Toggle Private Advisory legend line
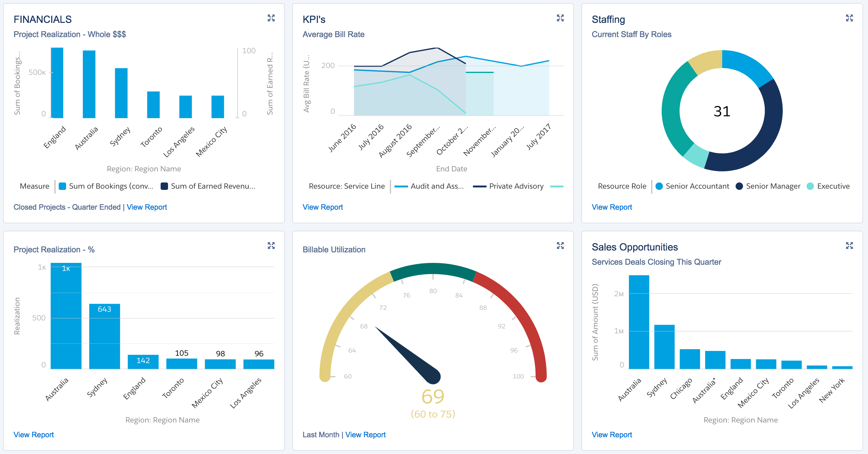Viewport: 868px width, 454px height. (508, 186)
